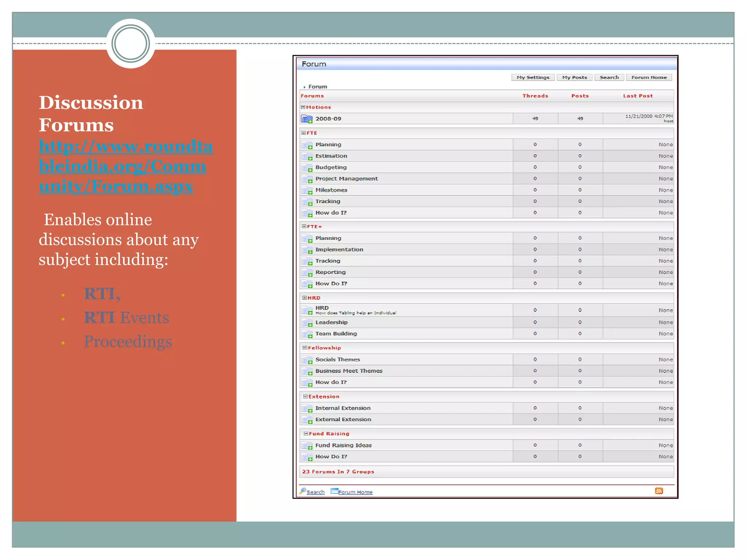Viewport: 747px width, 560px height.
Task: Click the Fund Raising Ideas folder icon
Action: pyautogui.click(x=307, y=446)
